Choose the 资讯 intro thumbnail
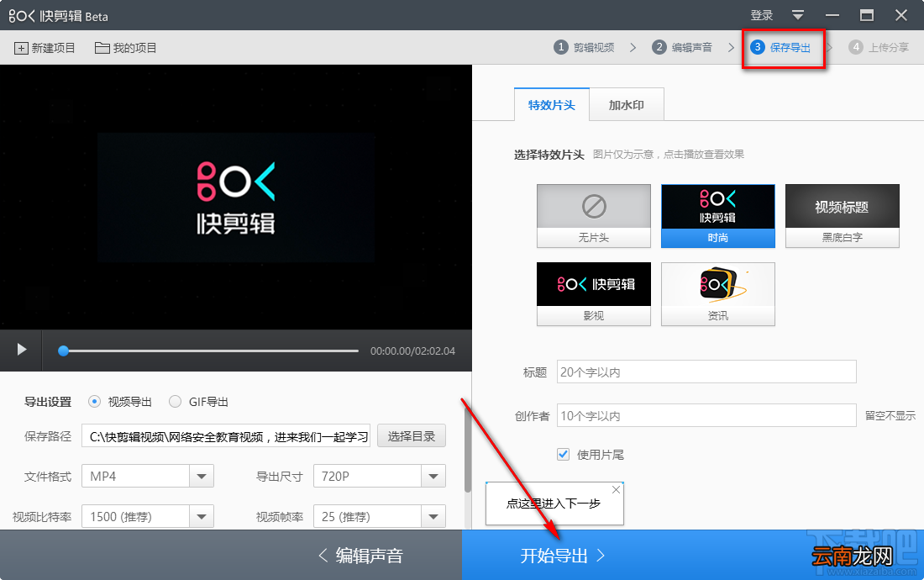The width and height of the screenshot is (924, 580). (717, 293)
